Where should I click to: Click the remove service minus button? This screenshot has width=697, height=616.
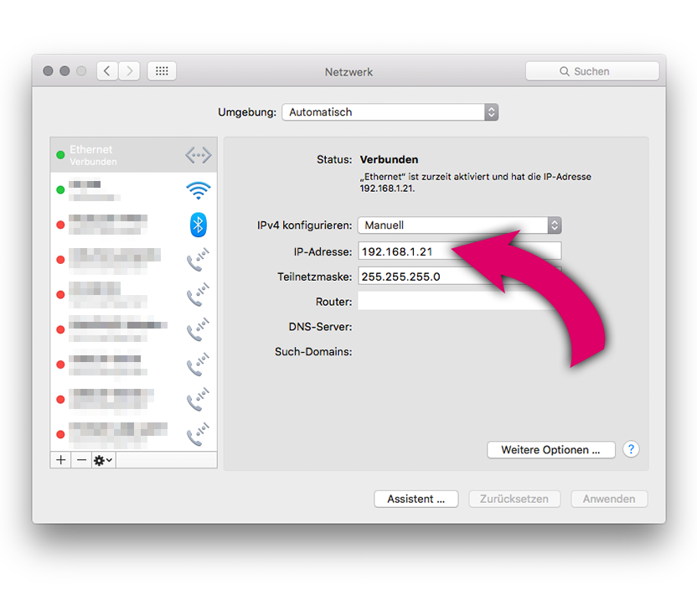tap(81, 460)
